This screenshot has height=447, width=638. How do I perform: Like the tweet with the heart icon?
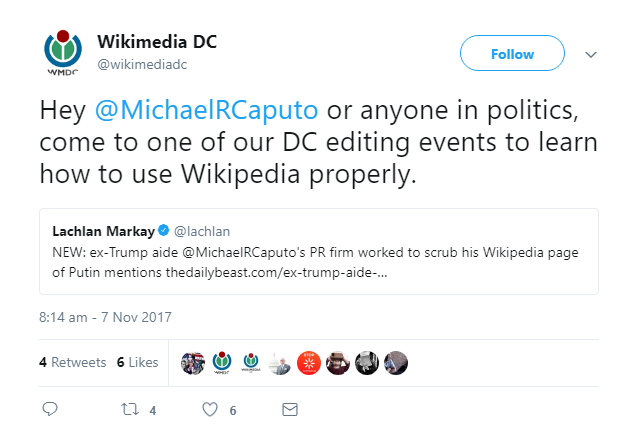(x=210, y=409)
